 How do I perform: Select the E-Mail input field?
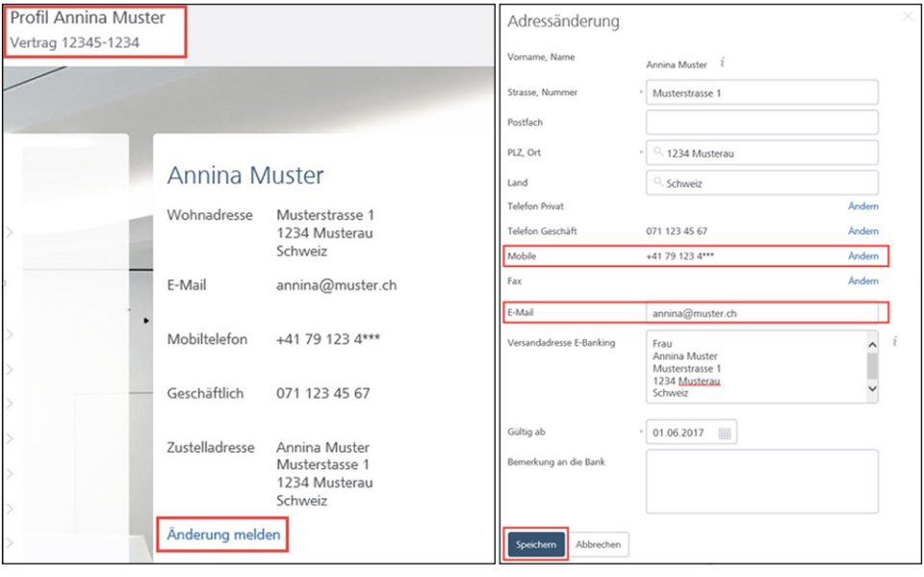point(761,313)
